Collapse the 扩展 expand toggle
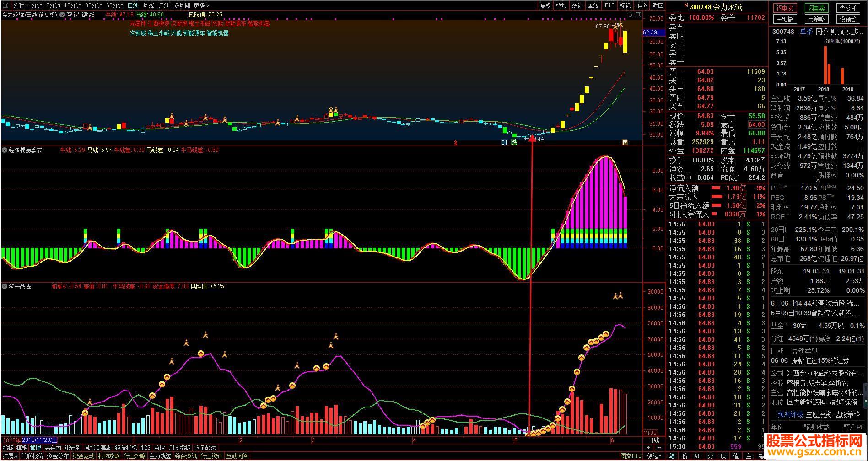The height and width of the screenshot is (461, 868). [x=10, y=456]
